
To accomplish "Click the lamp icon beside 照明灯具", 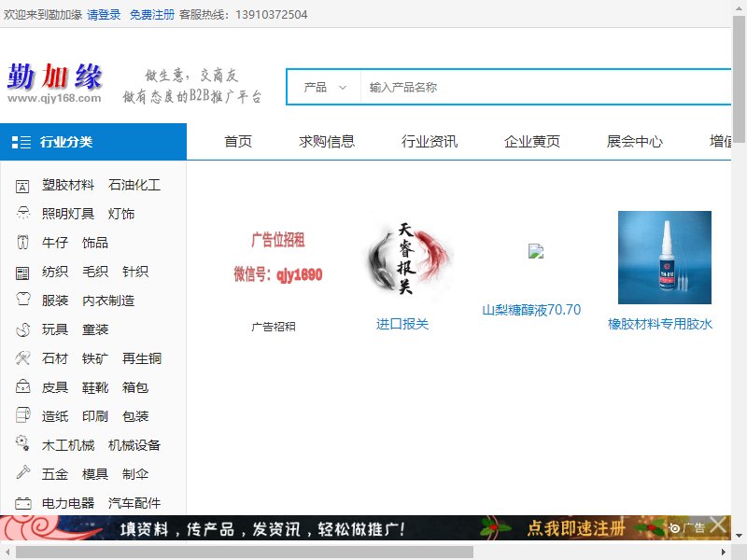I will click(x=22, y=214).
